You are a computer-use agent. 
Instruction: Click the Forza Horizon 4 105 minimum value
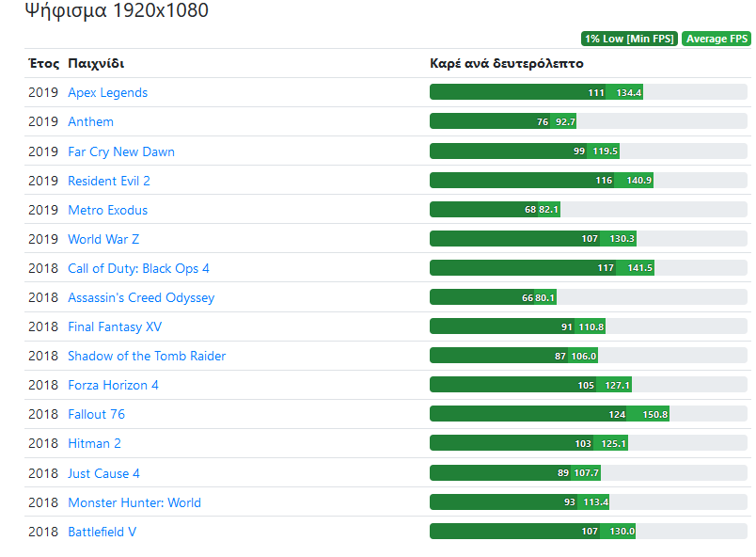point(586,385)
